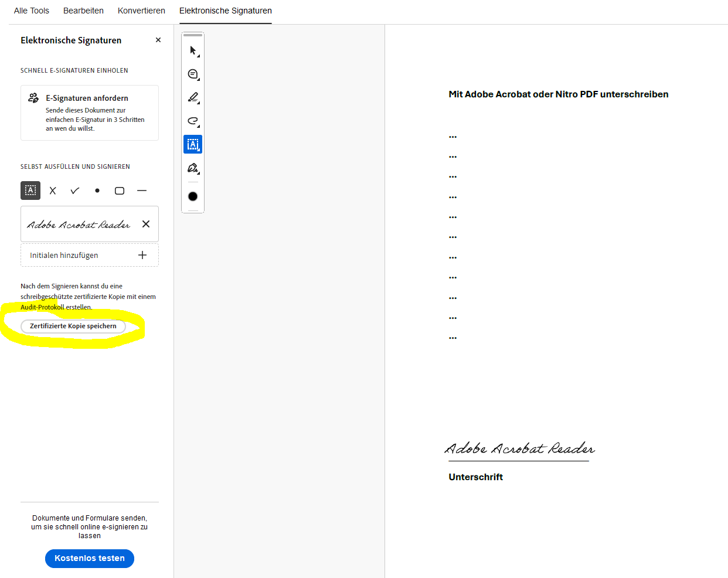Image resolution: width=728 pixels, height=578 pixels.
Task: Open the arrow tool options flyout
Action: 198,56
